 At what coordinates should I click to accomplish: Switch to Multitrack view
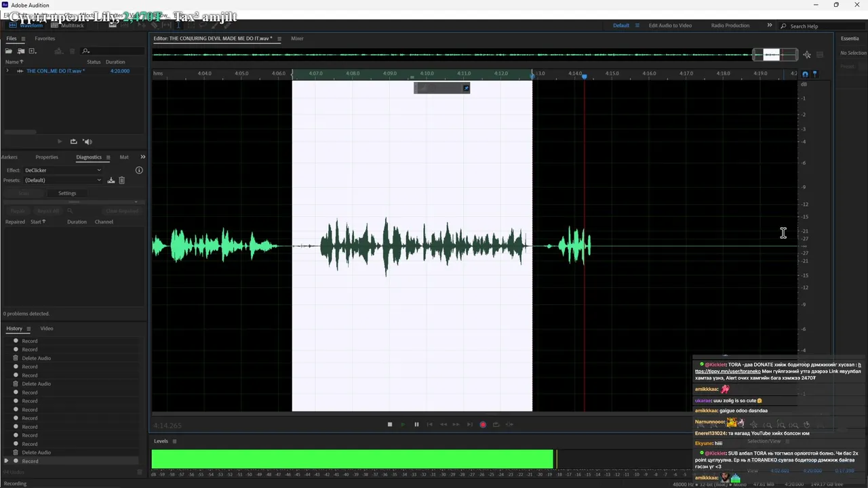coord(68,25)
